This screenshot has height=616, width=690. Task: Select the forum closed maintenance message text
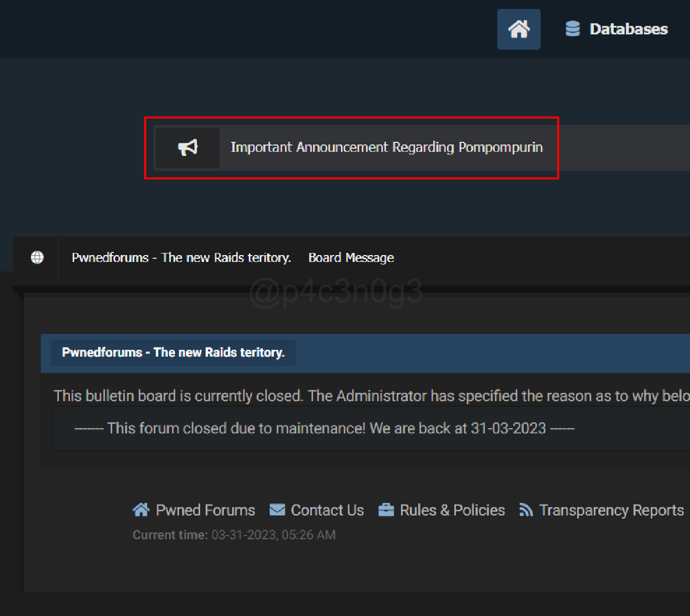pos(324,428)
